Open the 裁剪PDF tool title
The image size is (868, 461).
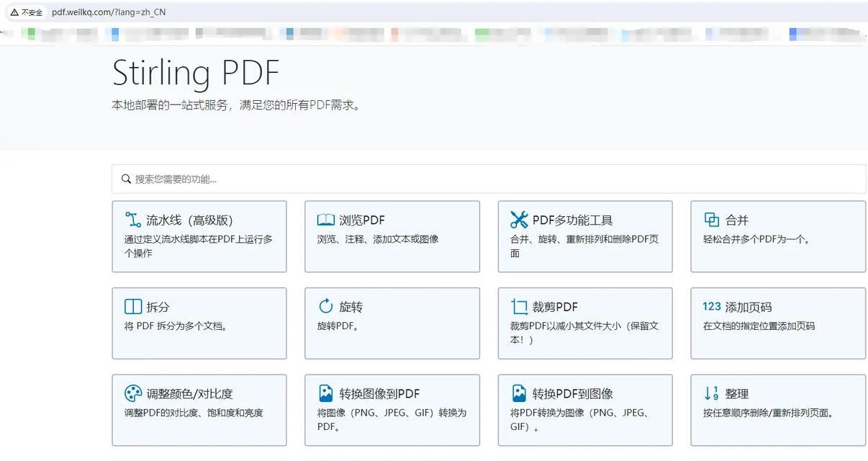click(556, 307)
